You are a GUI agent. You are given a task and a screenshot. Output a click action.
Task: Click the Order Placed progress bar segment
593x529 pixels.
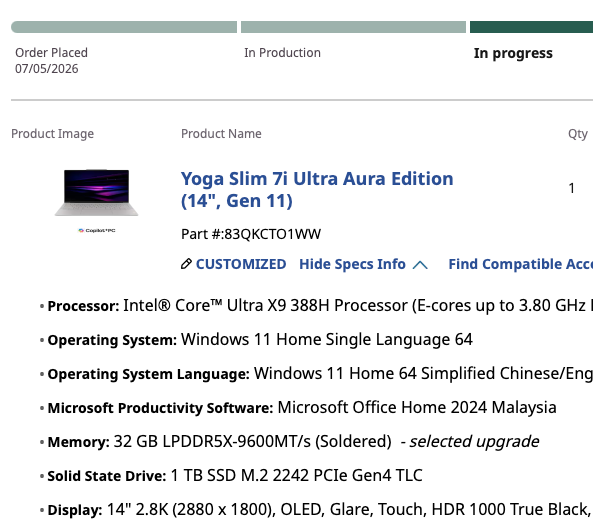124,27
